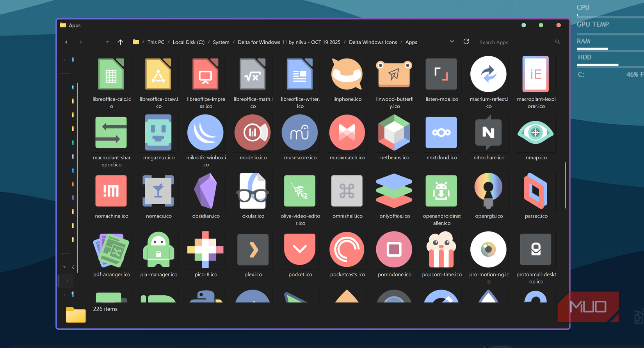
Task: Click the Apps breadcrumb segment
Action: (411, 42)
